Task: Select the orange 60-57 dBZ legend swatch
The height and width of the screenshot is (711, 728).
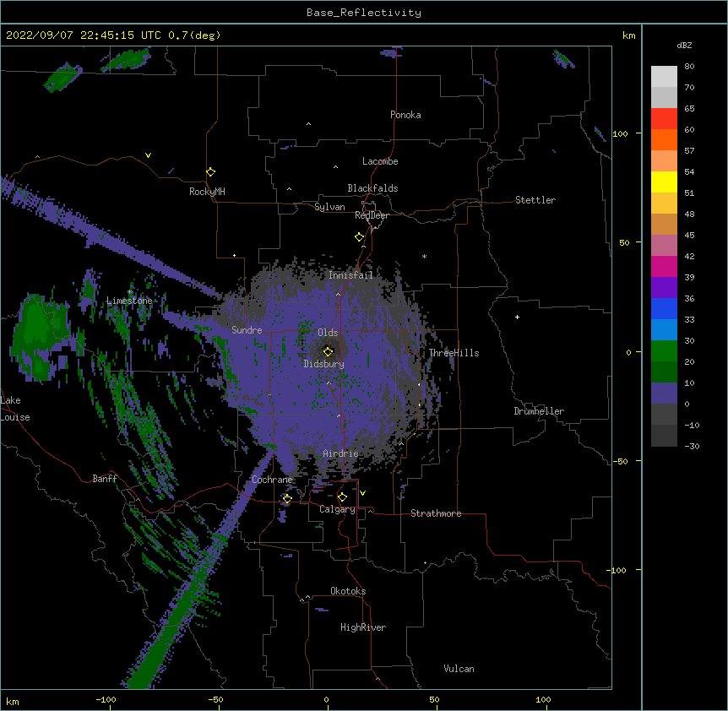Action: tap(664, 139)
